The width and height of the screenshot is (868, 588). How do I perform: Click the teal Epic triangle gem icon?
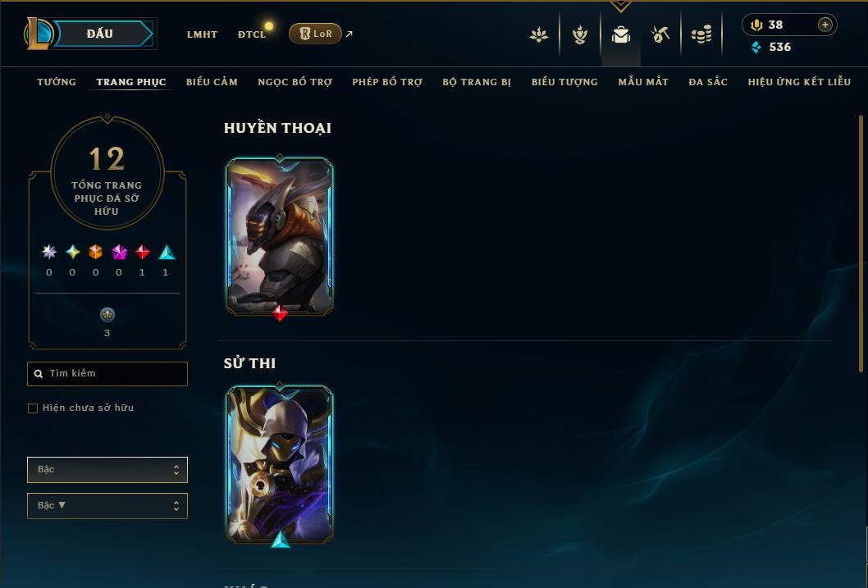167,253
